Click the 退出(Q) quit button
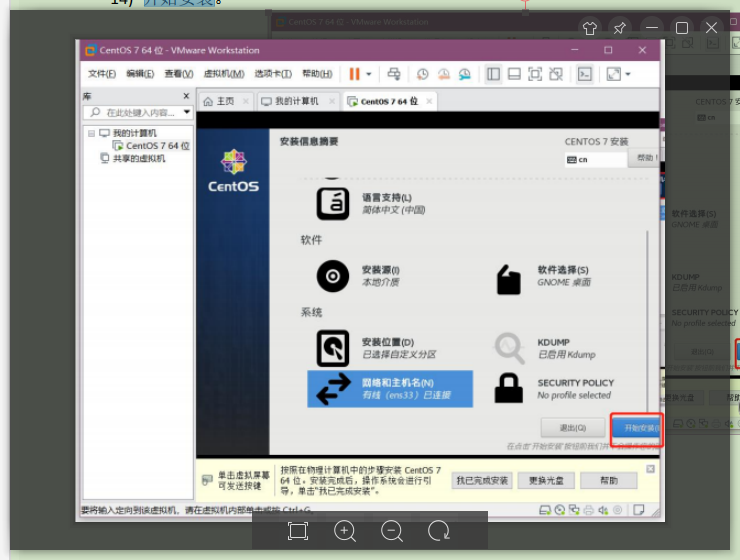Viewport: 740px width, 560px height. [572, 428]
